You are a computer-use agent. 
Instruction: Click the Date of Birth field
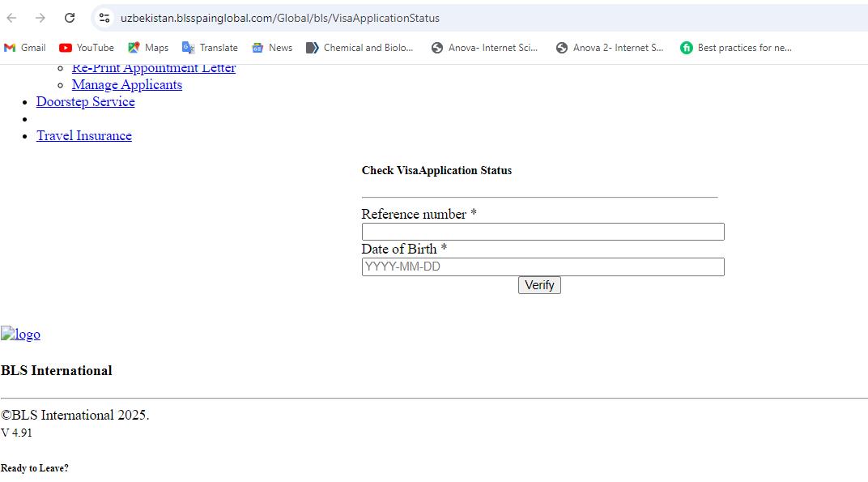[542, 266]
